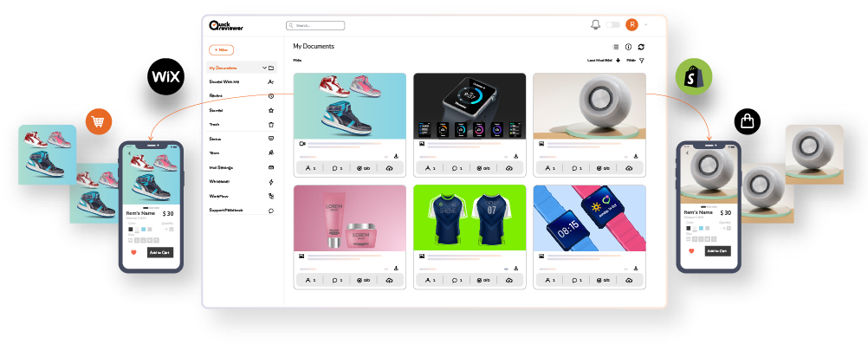Tap Add to Cart on the speaker phone

click(718, 251)
